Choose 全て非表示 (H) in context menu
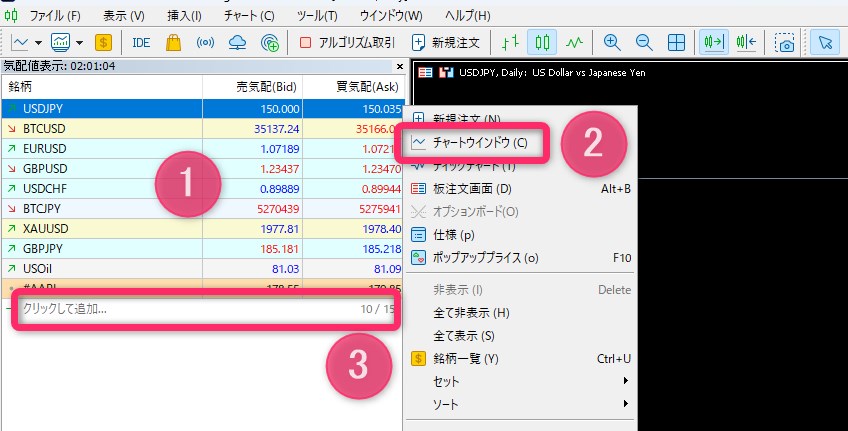The height and width of the screenshot is (431, 848). click(519, 313)
